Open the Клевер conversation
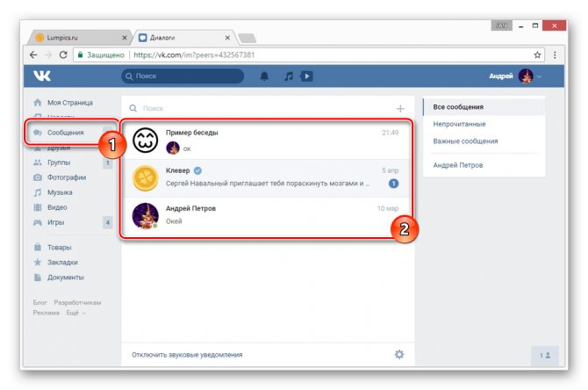This screenshot has width=588, height=390. 267,178
